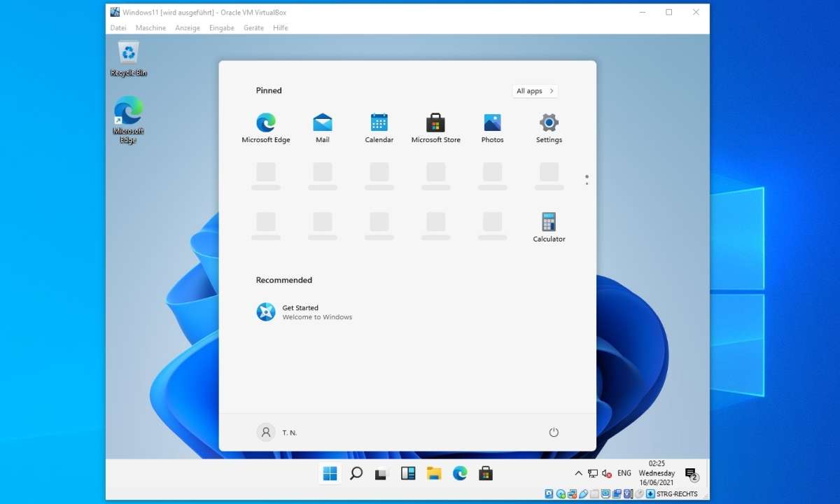Open the pinned Photos app
The height and width of the screenshot is (504, 840).
(x=493, y=128)
